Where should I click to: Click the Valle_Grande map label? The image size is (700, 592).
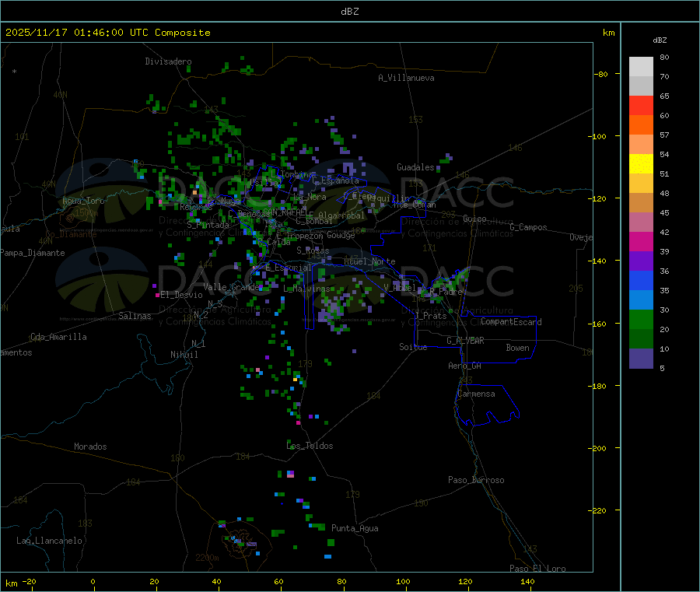click(231, 286)
